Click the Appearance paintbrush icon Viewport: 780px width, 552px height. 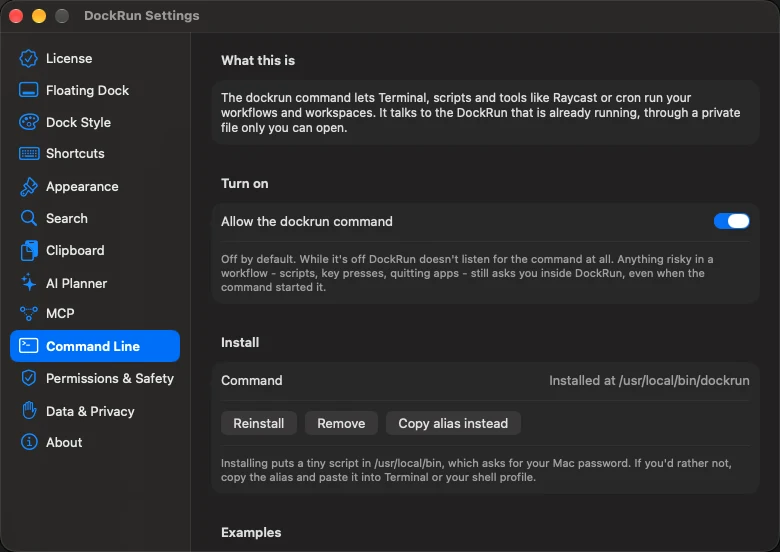pos(28,186)
